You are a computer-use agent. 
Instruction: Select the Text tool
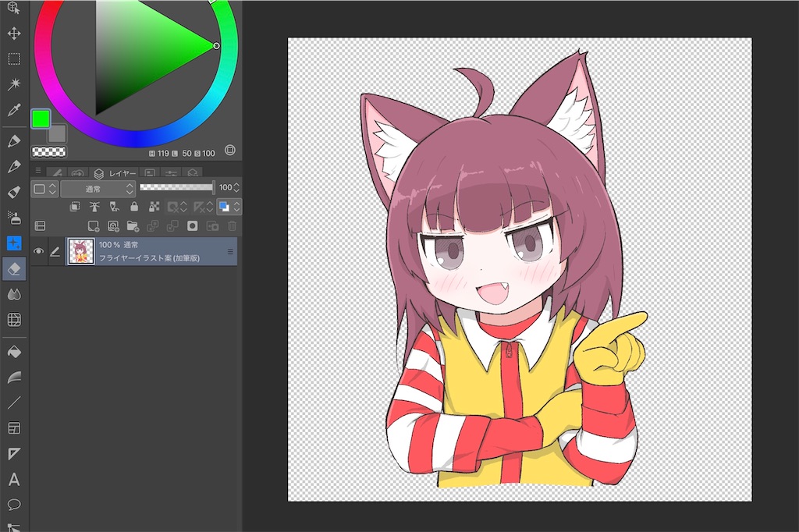point(14,480)
